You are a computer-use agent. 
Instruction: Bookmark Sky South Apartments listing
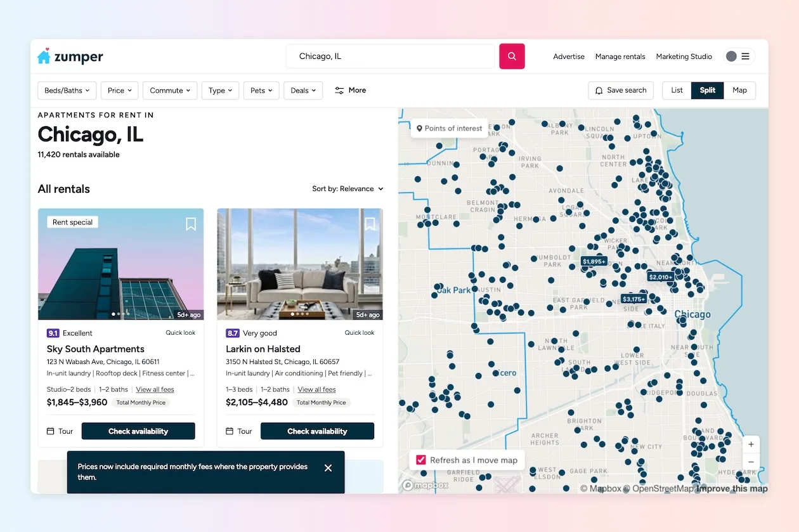(191, 224)
